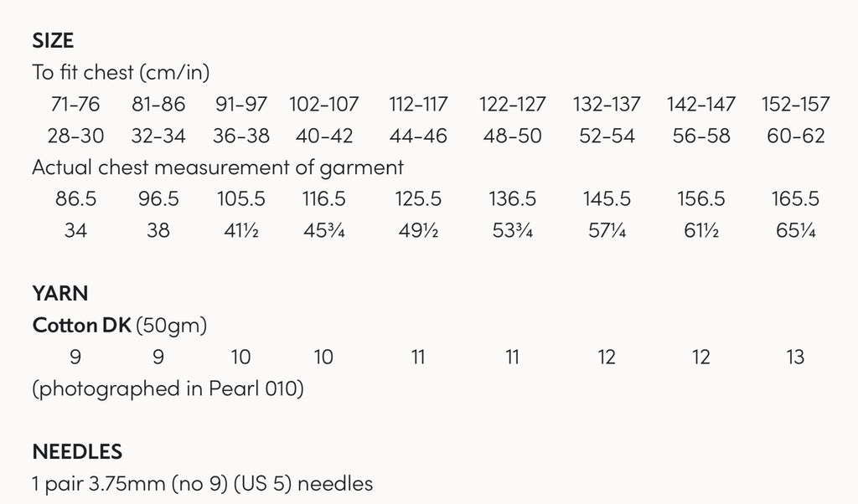Select the yarn quantity 13
This screenshot has height=504, width=858.
click(796, 357)
